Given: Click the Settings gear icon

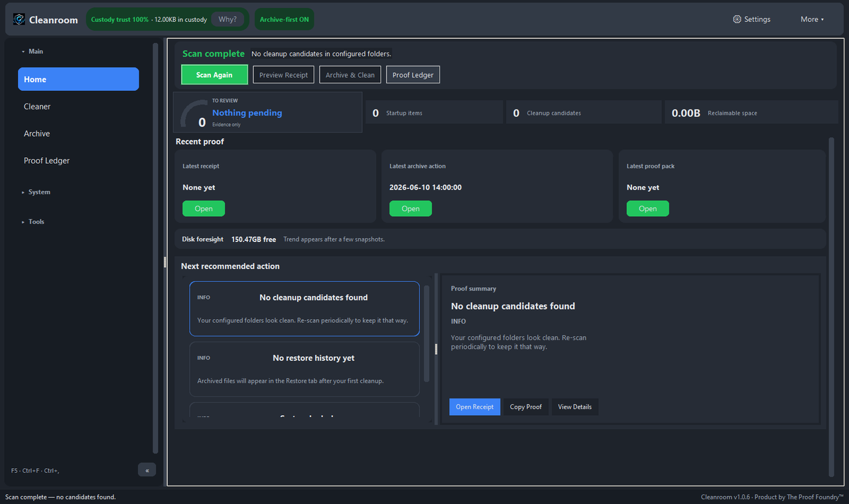Looking at the screenshot, I should (x=737, y=19).
